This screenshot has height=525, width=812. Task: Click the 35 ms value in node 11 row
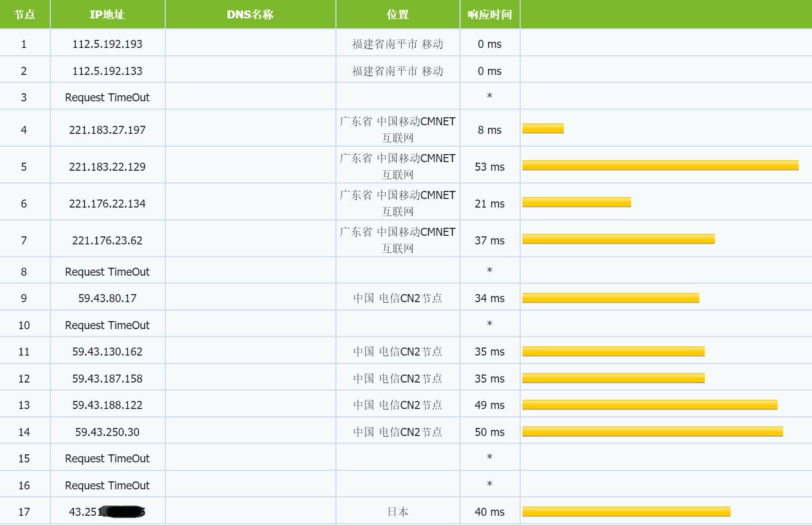click(490, 352)
